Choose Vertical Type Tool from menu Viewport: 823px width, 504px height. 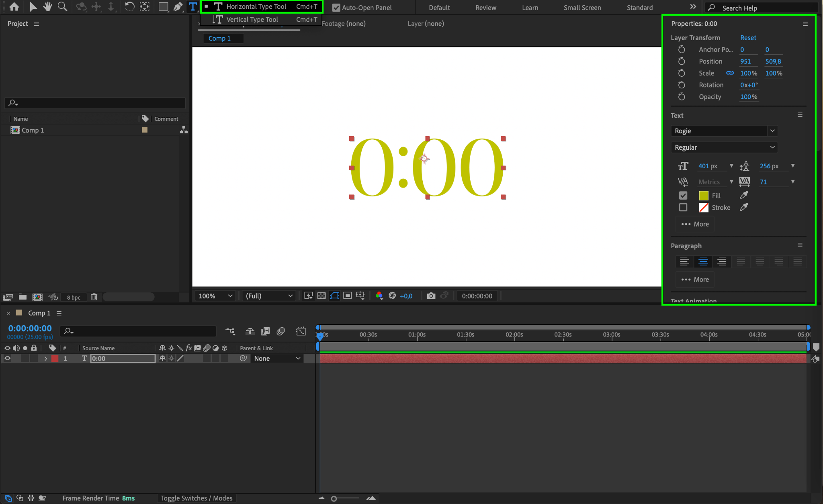pos(262,19)
